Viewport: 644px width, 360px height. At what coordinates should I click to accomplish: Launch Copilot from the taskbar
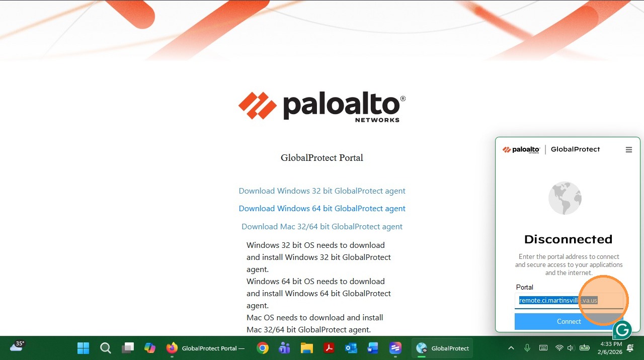pyautogui.click(x=150, y=348)
